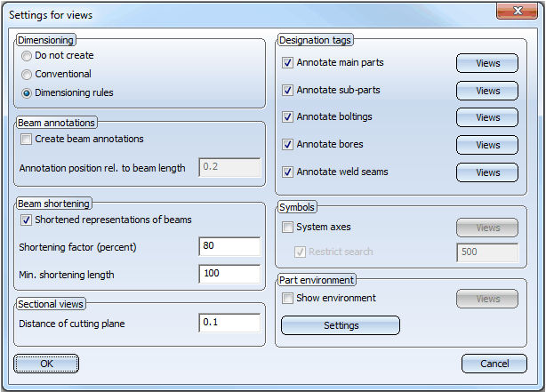Toggle Annotate sub-parts checkbox
Image resolution: width=546 pixels, height=392 pixels.
[287, 91]
